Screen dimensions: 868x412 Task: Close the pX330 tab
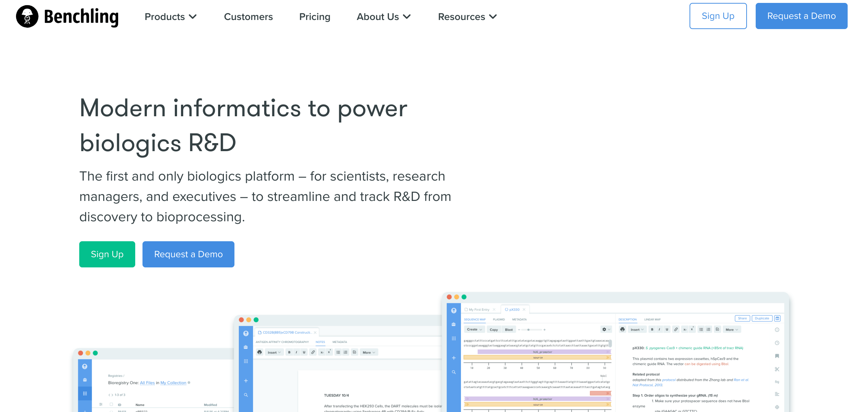coord(524,310)
